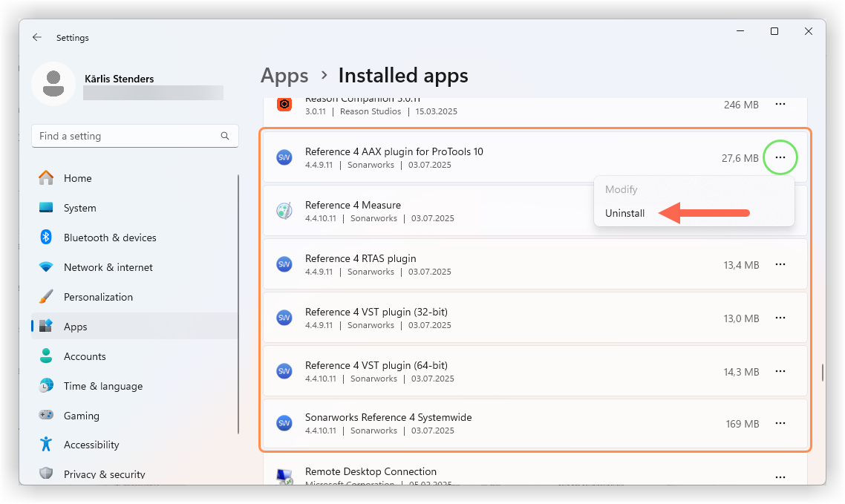The height and width of the screenshot is (504, 845).
Task: Select the Reference 4 Measure title
Action: (x=353, y=205)
